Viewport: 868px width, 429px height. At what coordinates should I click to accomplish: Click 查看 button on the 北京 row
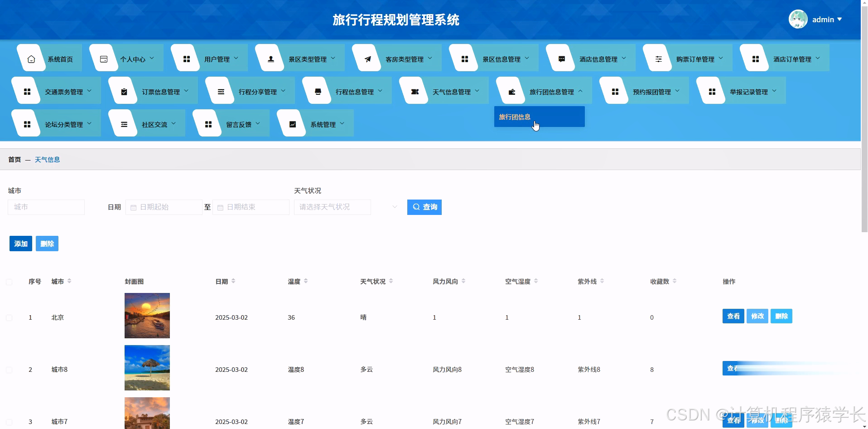point(733,316)
